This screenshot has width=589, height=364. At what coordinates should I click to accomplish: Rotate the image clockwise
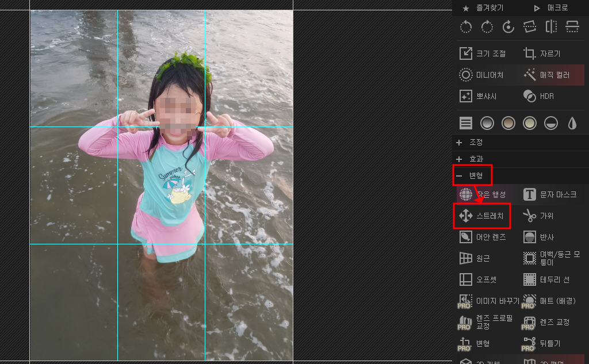pyautogui.click(x=487, y=26)
